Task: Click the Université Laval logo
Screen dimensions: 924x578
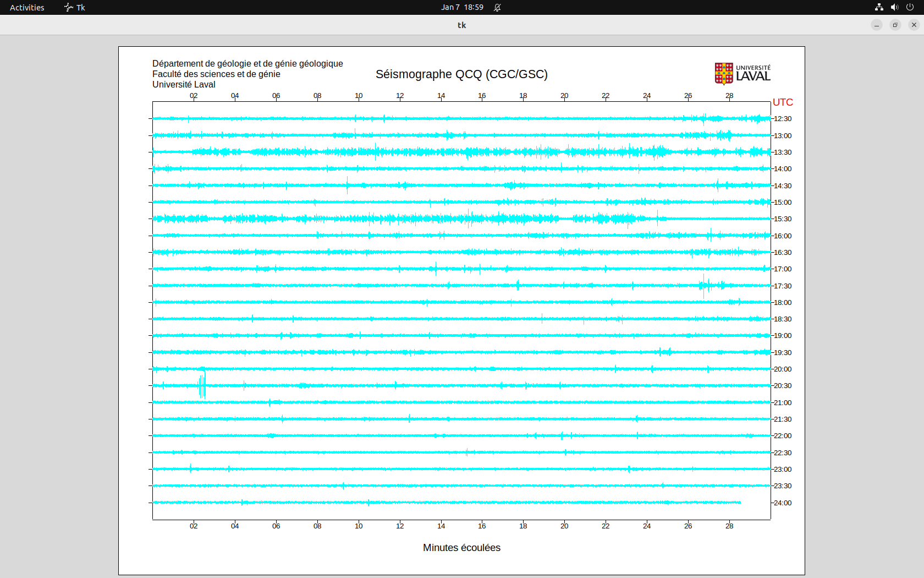Action: click(x=742, y=73)
